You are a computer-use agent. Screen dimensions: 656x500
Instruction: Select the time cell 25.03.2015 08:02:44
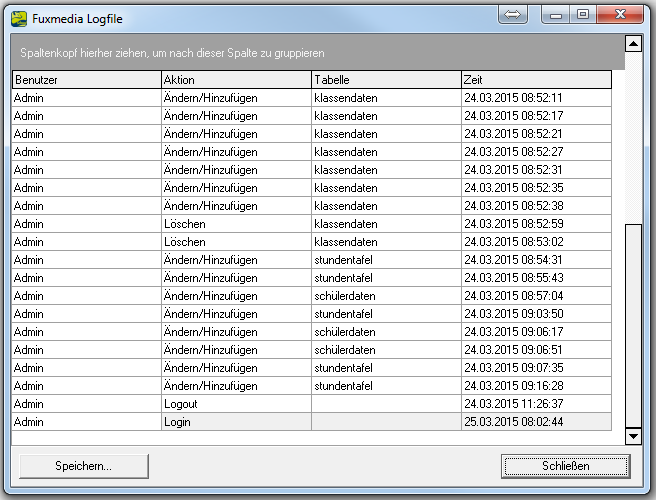(x=536, y=421)
